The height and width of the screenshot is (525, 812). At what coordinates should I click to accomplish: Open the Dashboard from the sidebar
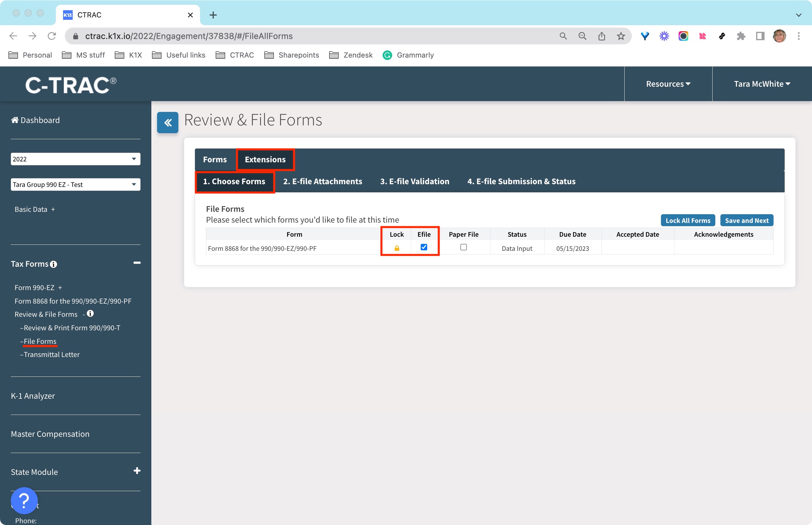[35, 120]
